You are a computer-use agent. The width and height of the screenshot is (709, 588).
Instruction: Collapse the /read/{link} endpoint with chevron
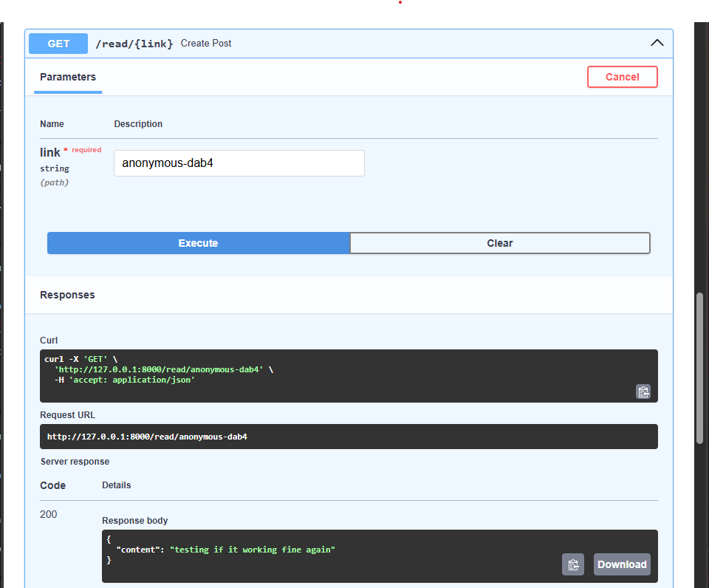[x=657, y=43]
